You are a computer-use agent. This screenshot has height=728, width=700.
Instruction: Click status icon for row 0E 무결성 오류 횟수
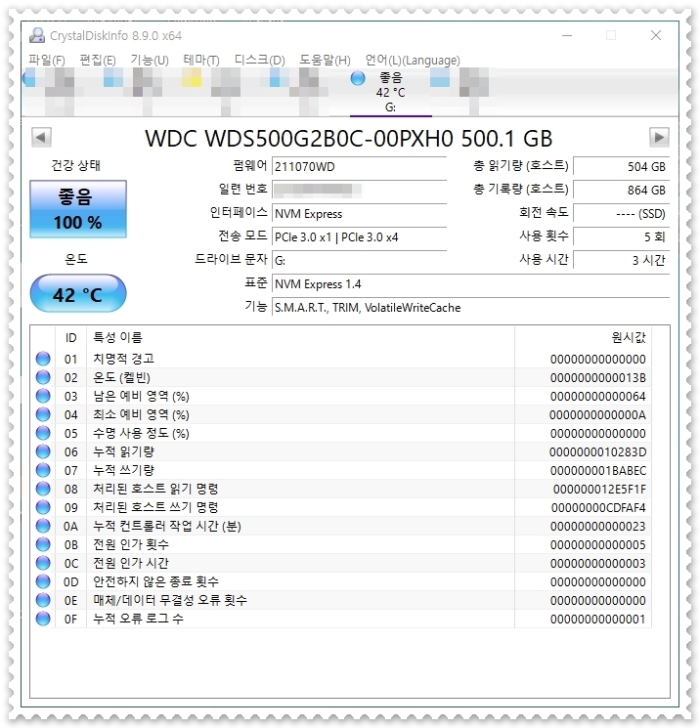coord(43,600)
